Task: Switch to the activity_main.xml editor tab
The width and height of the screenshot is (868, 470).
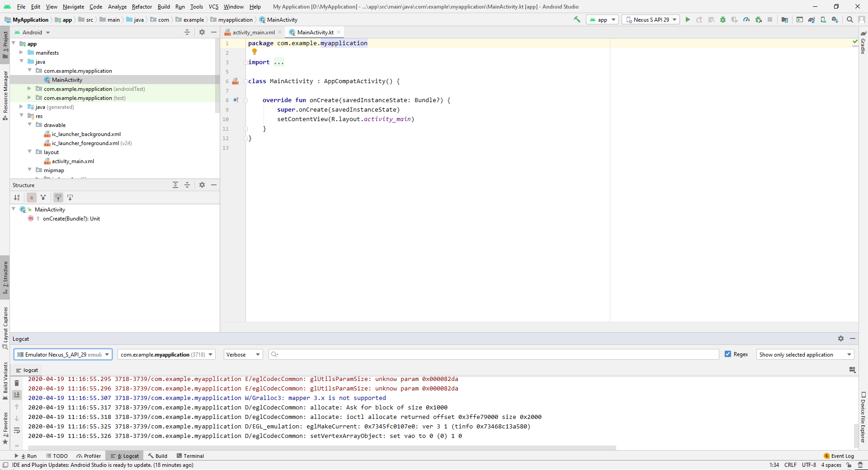Action: [253, 33]
